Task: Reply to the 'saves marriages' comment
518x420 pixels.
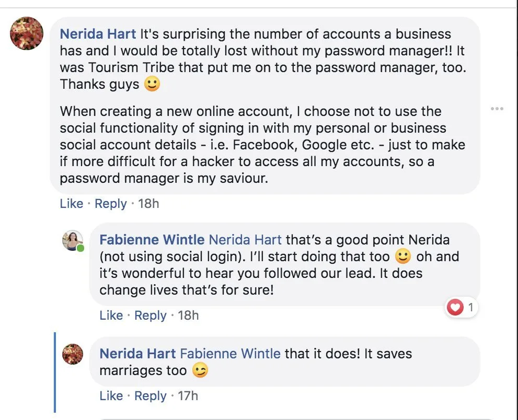Action: pos(150,395)
